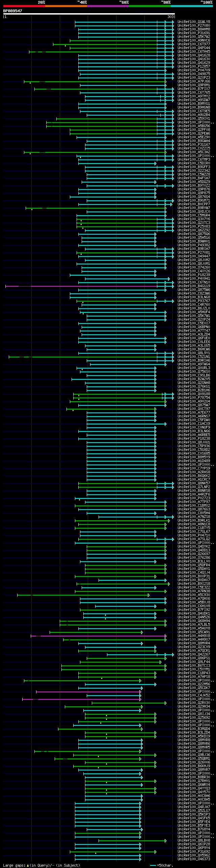216x868 pixels.
Task: Select the UniRef100_A5C930 label
Action: [194, 595]
